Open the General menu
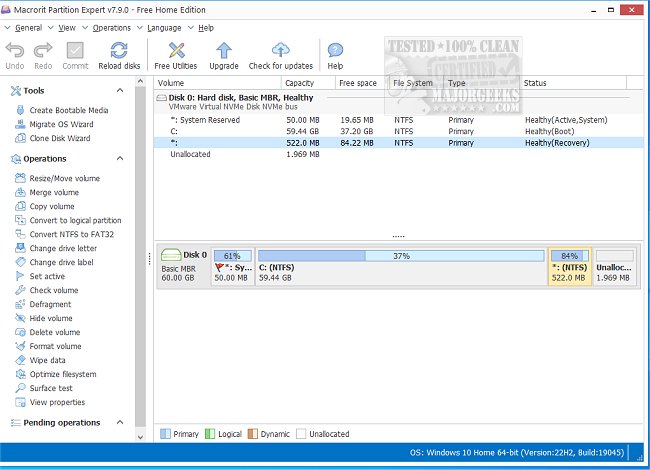Screen dimensions: 650x470 29,28
